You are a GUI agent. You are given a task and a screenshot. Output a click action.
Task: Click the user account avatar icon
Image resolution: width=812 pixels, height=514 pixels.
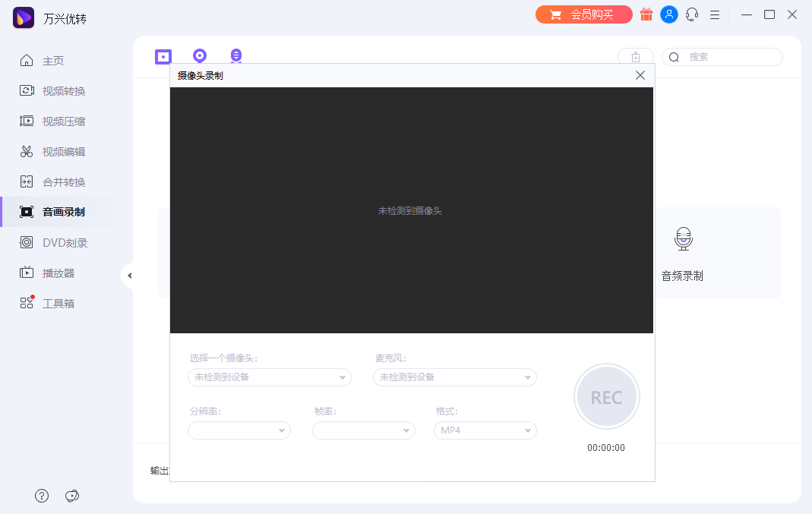(669, 14)
